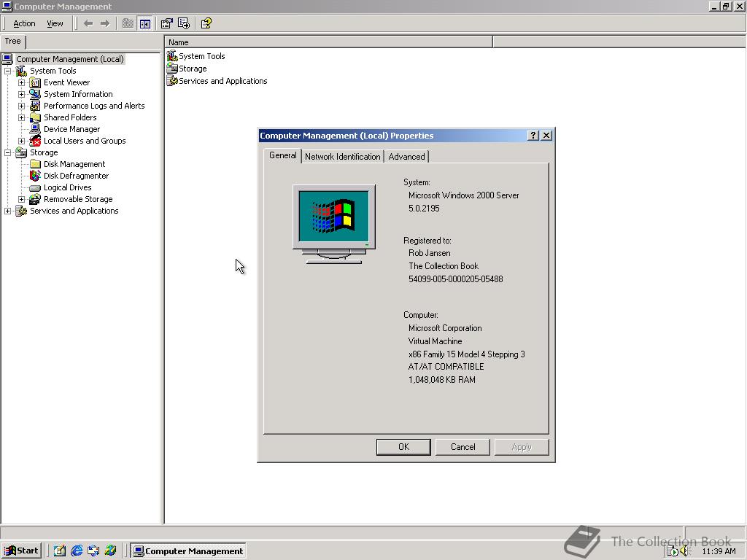Click the Forward arrow toolbar icon
This screenshot has width=747, height=560.
[x=105, y=23]
